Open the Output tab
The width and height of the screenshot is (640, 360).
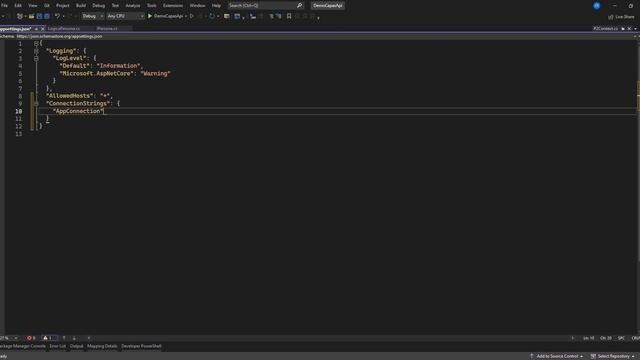click(76, 346)
